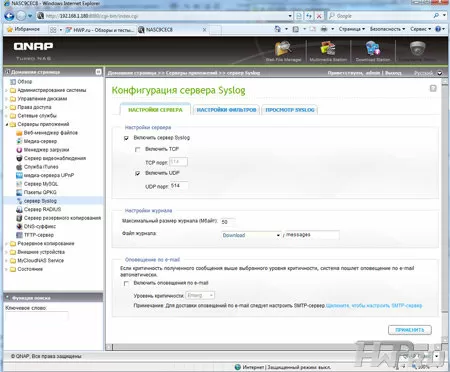This screenshot has height=372, width=450.
Task: Expand Администрирование системы folder
Action: click(x=6, y=90)
